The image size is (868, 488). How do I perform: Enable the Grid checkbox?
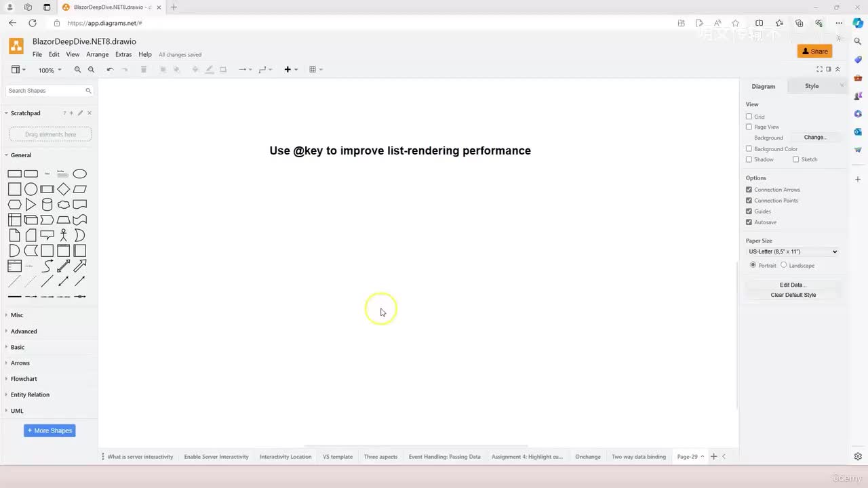click(749, 117)
